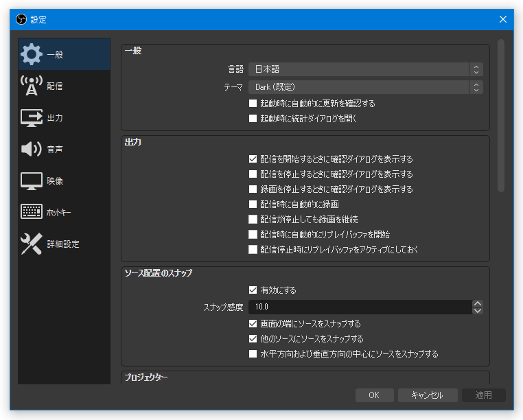Click the 適用 button
Screen dimensions: 523x420
point(484,395)
